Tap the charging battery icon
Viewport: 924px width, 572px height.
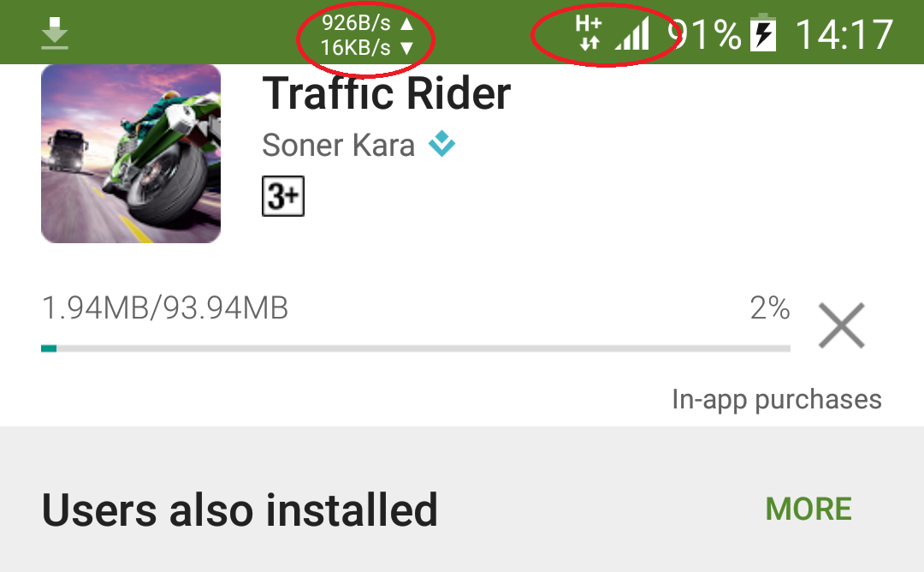[763, 33]
